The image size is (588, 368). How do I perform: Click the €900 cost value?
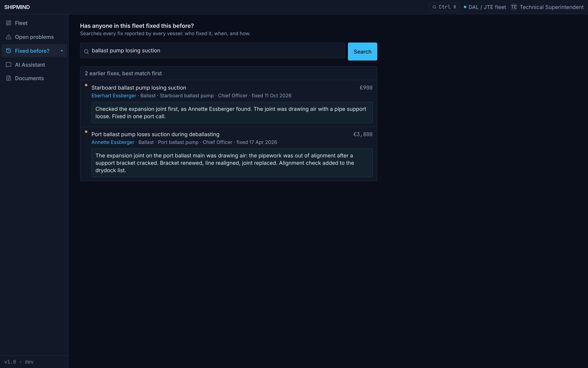tap(366, 88)
